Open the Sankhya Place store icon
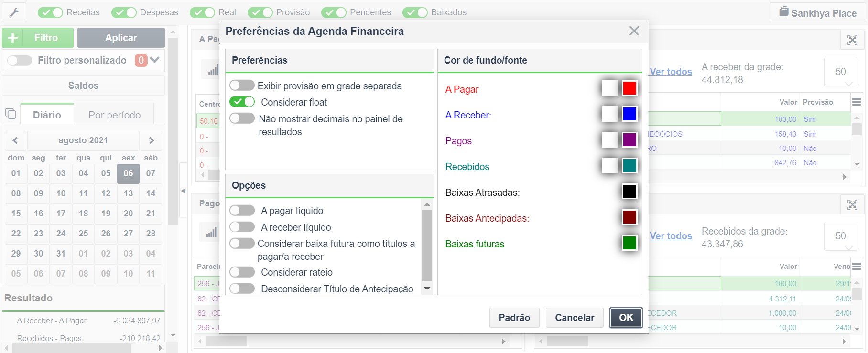 click(784, 12)
